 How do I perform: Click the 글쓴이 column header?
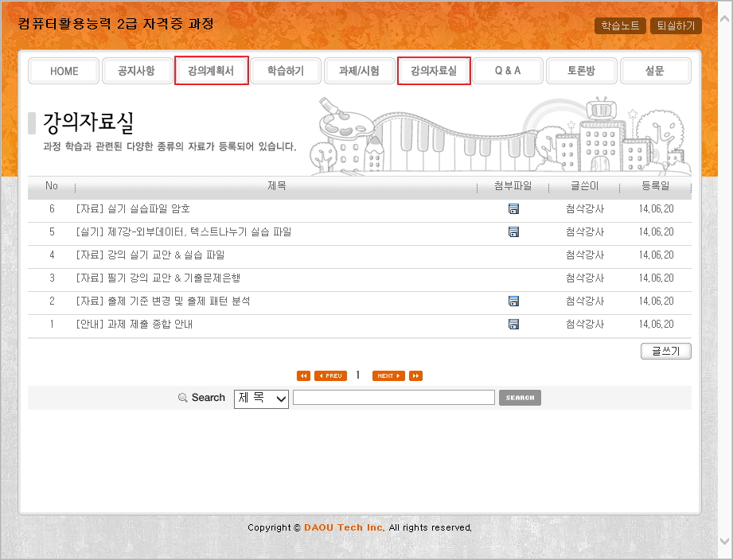584,186
